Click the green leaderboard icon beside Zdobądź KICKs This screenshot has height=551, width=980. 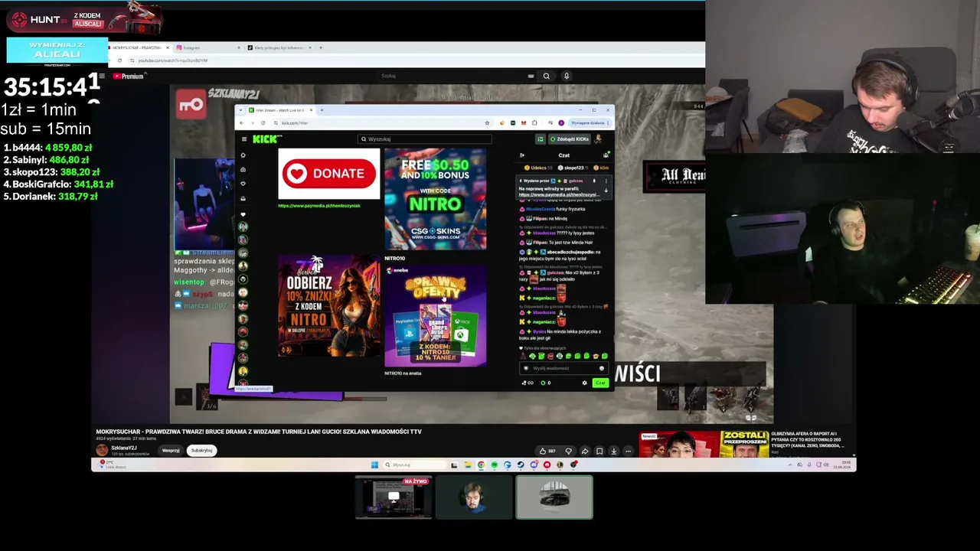(x=540, y=139)
